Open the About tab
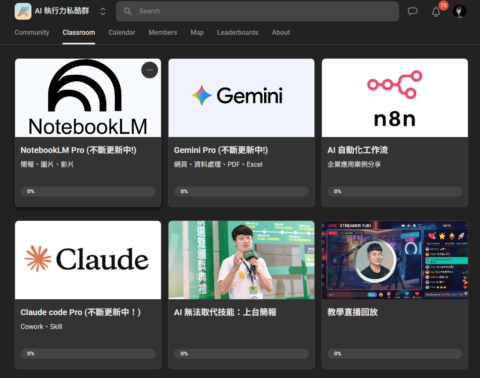The width and height of the screenshot is (480, 378). pos(281,33)
